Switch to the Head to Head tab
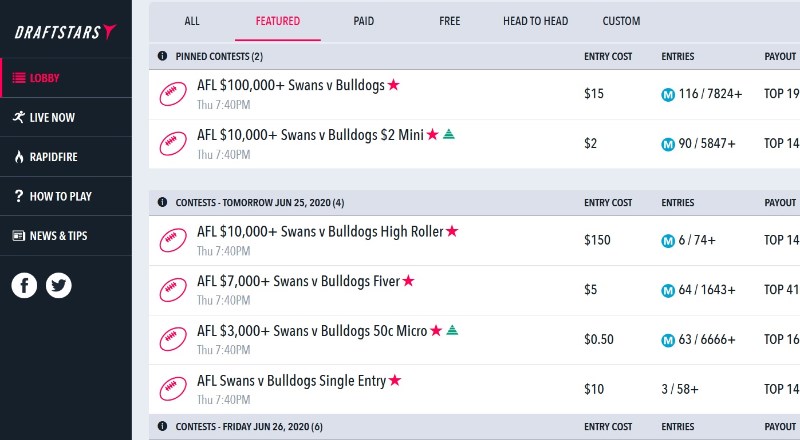Image resolution: width=800 pixels, height=440 pixels. point(532,21)
